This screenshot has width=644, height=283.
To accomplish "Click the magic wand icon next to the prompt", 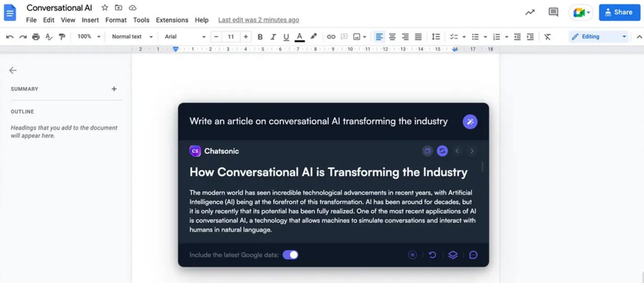I will (x=470, y=122).
